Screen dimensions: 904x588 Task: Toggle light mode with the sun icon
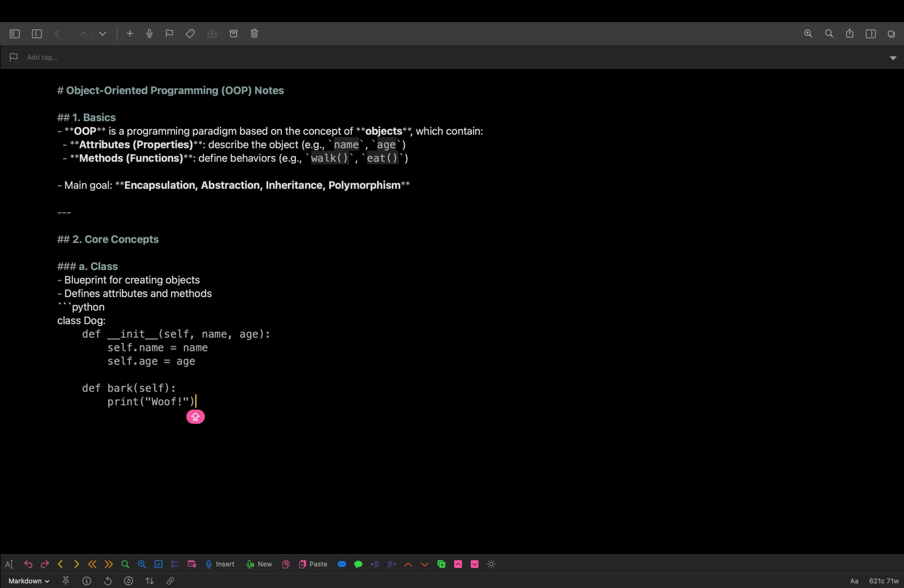point(491,564)
